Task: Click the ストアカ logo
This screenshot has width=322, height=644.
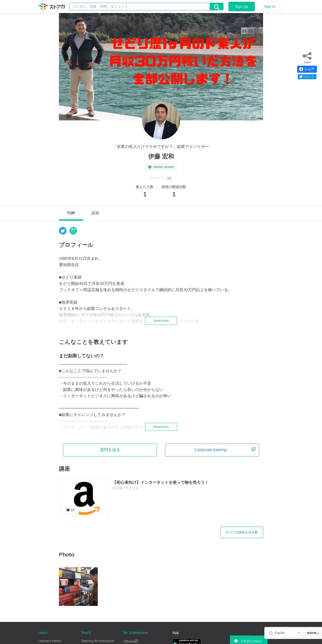Action: click(52, 7)
